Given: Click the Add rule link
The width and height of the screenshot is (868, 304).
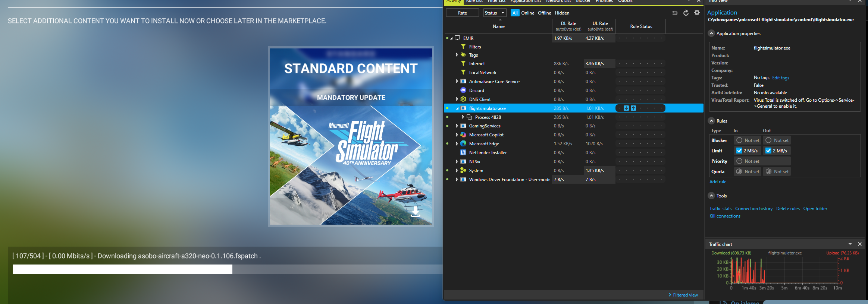Looking at the screenshot, I should click(718, 182).
